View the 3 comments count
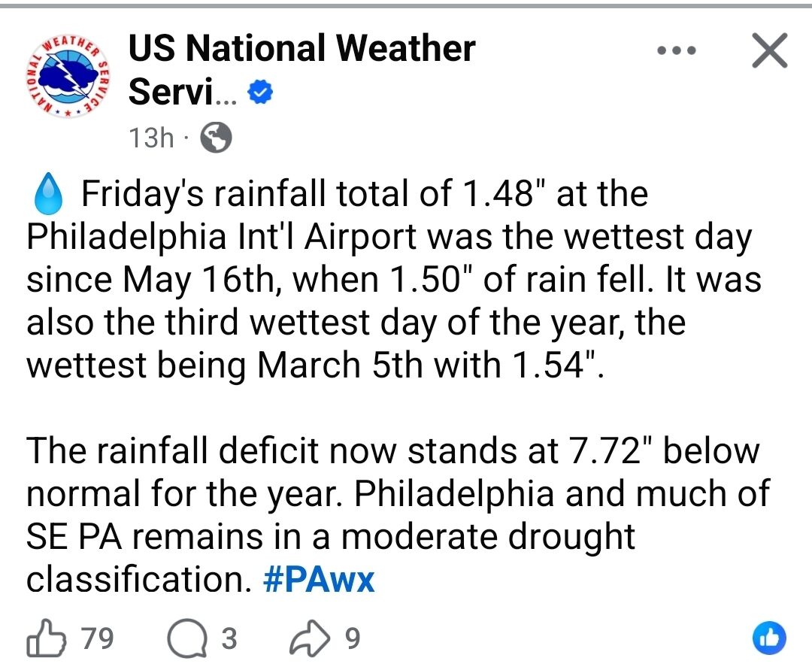The image size is (812, 670). 229,639
